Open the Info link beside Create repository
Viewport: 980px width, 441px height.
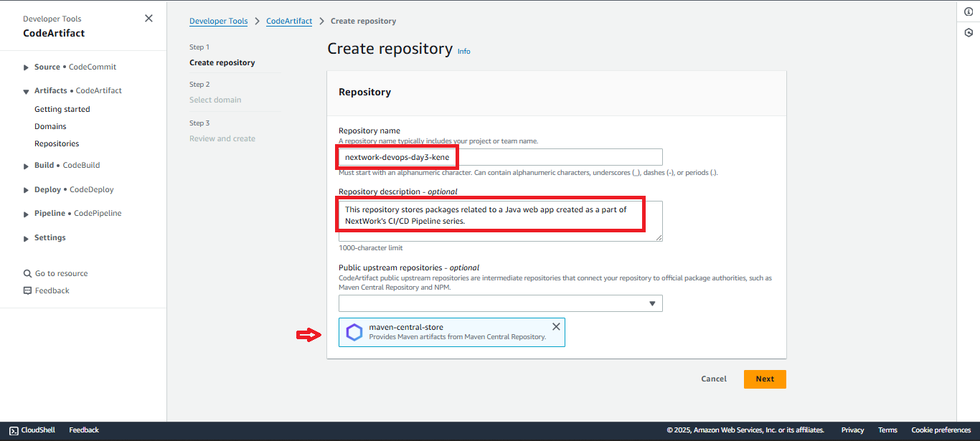tap(464, 51)
